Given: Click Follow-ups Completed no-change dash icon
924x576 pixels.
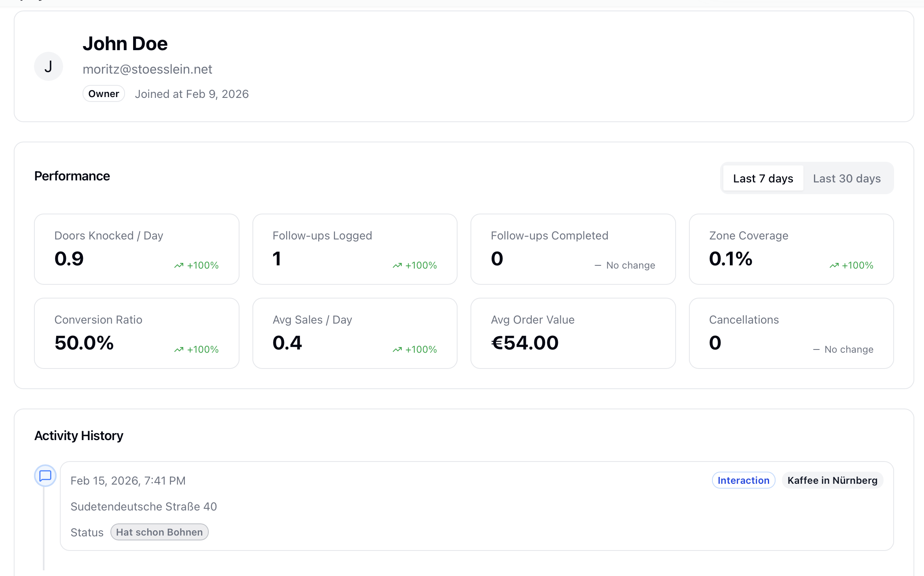Looking at the screenshot, I should pyautogui.click(x=598, y=265).
